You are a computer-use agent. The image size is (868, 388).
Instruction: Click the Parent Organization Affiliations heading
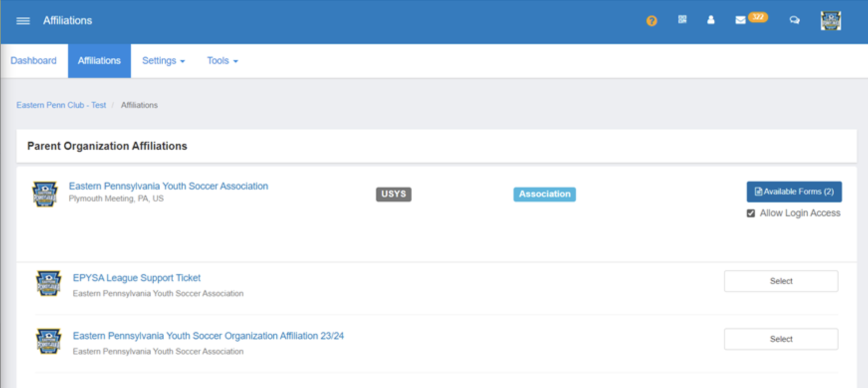click(x=107, y=146)
